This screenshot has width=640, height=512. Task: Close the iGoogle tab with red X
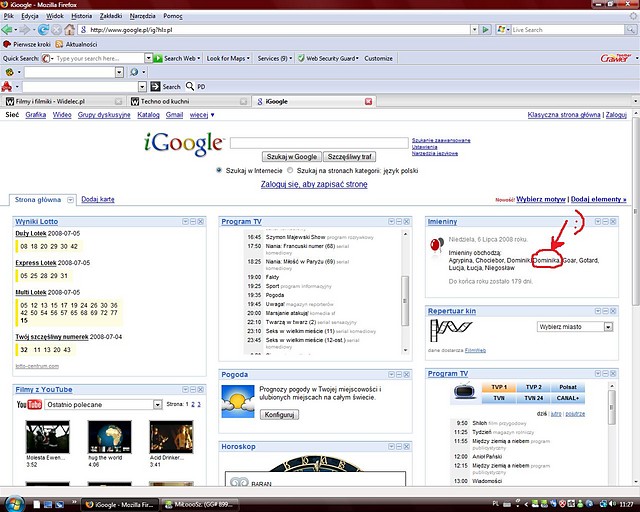tap(368, 101)
